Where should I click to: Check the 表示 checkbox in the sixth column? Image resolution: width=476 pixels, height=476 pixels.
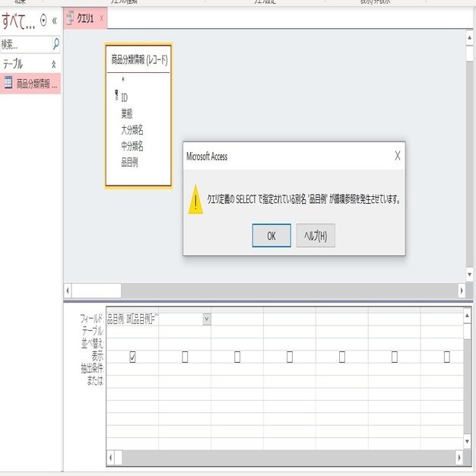(395, 357)
